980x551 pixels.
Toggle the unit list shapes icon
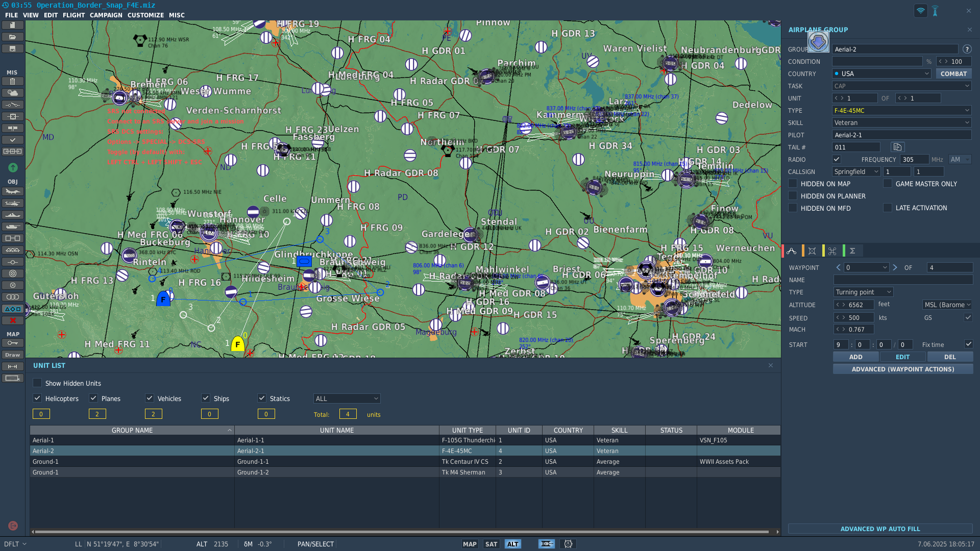13,309
